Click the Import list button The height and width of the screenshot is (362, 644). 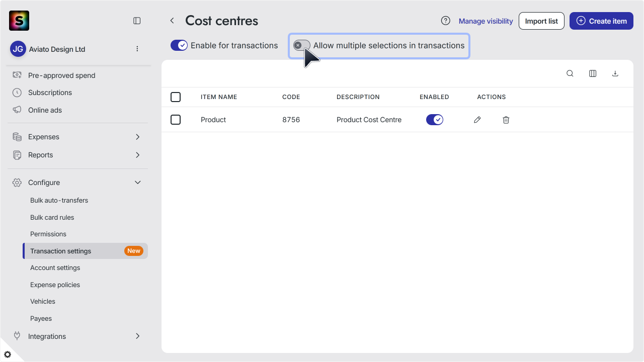[x=541, y=21]
